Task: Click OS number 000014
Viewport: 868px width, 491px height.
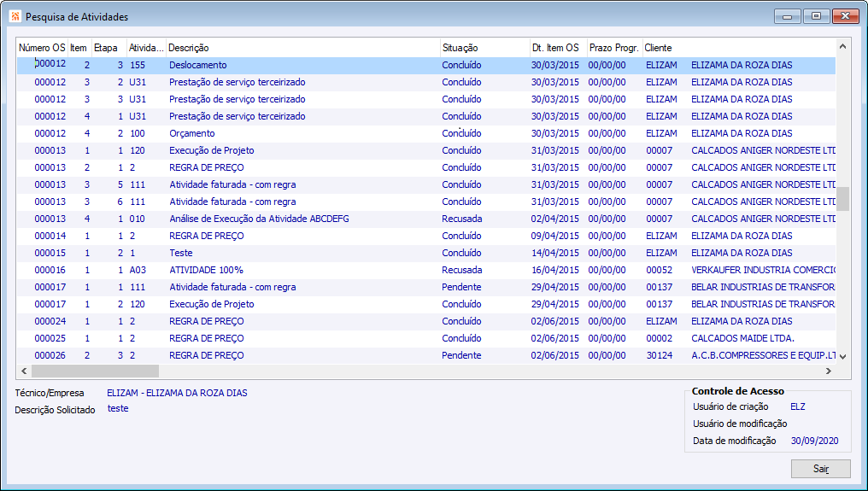Action: pos(50,236)
